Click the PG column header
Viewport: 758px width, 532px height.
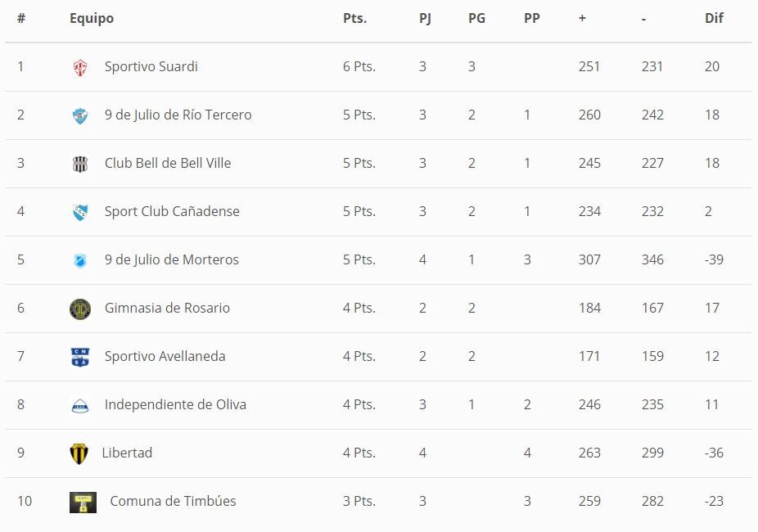476,18
